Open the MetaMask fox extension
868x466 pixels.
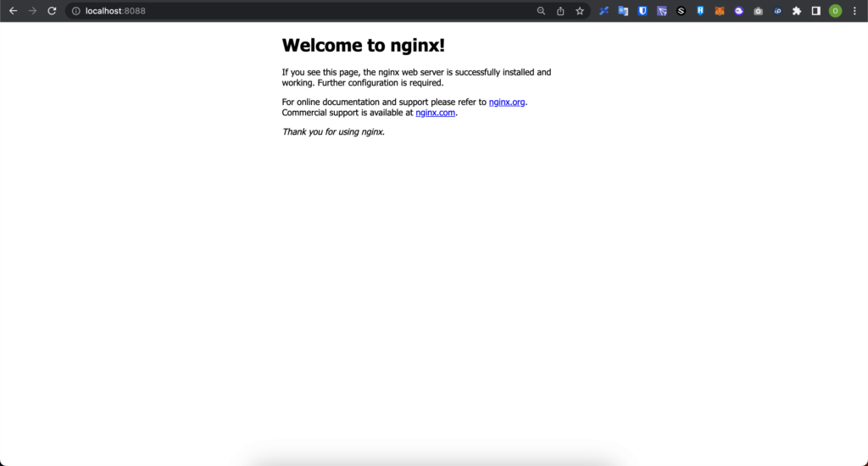pyautogui.click(x=720, y=11)
